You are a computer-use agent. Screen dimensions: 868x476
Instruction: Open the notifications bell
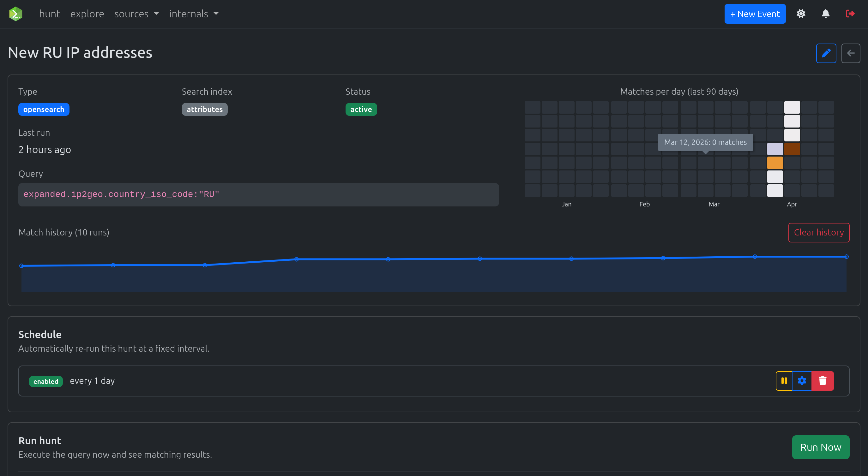point(825,14)
